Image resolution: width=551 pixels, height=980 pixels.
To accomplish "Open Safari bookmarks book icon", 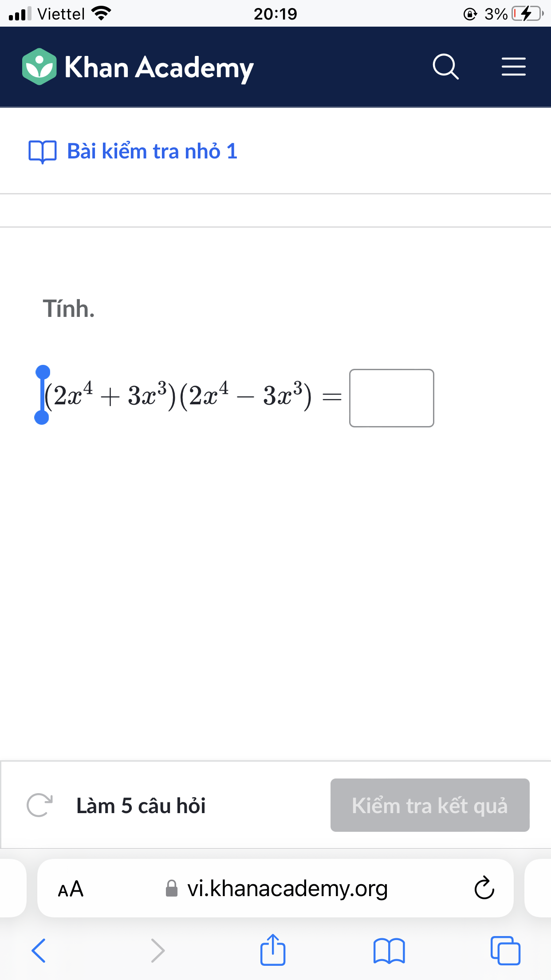I will (x=389, y=951).
